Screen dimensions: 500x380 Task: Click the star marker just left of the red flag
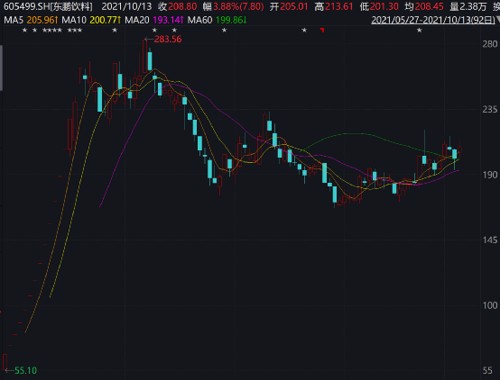[x=304, y=30]
